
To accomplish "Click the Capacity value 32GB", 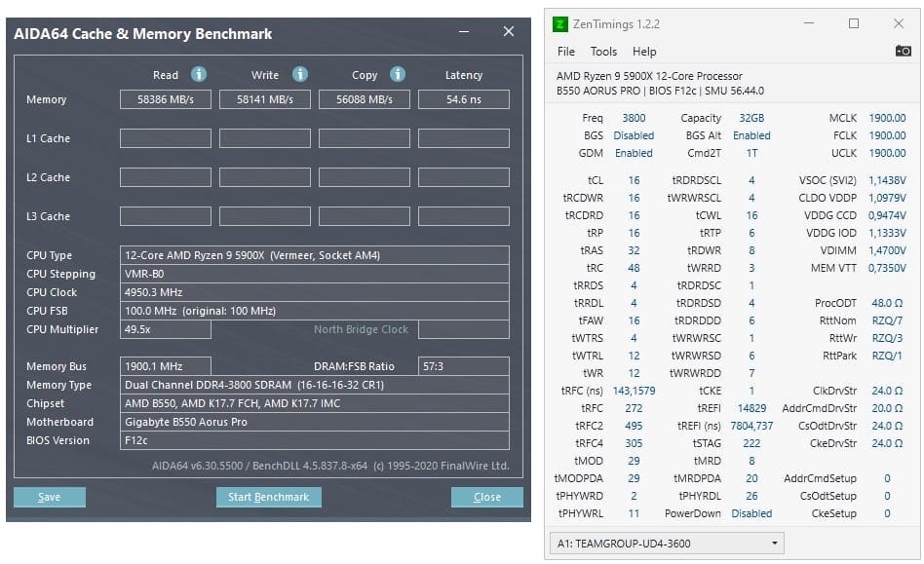I will pos(751,118).
